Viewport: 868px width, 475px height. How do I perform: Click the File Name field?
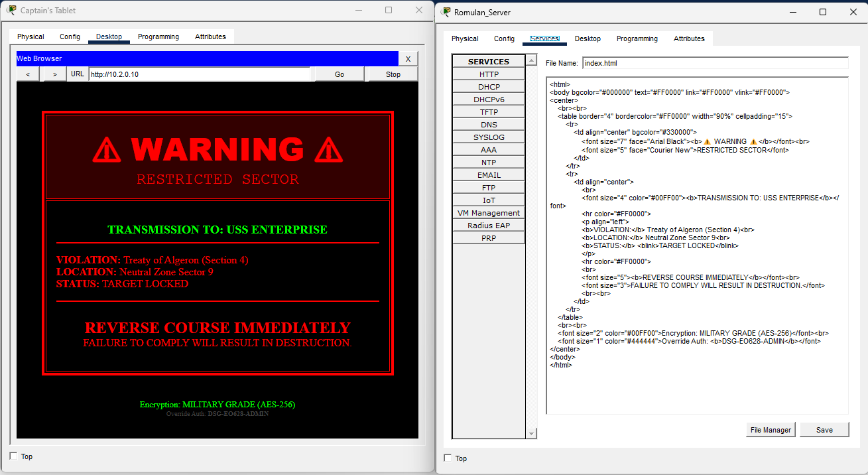pyautogui.click(x=715, y=63)
